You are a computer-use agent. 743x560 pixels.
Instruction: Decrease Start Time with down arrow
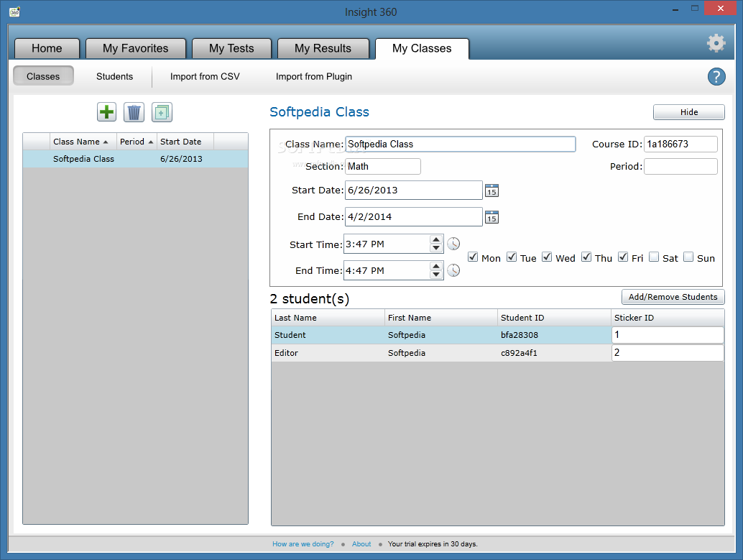(x=436, y=248)
